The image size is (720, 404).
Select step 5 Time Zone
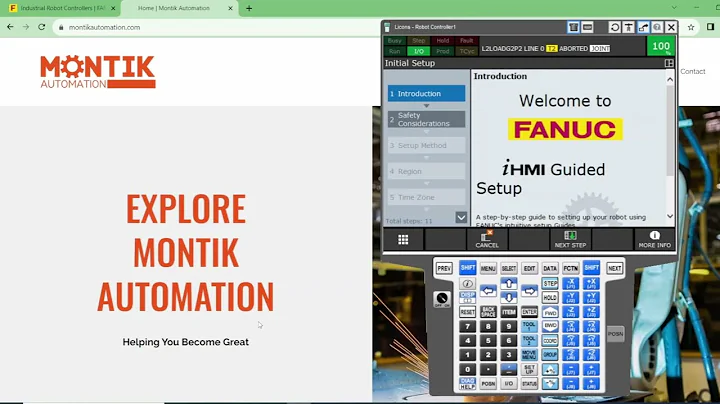pyautogui.click(x=426, y=197)
